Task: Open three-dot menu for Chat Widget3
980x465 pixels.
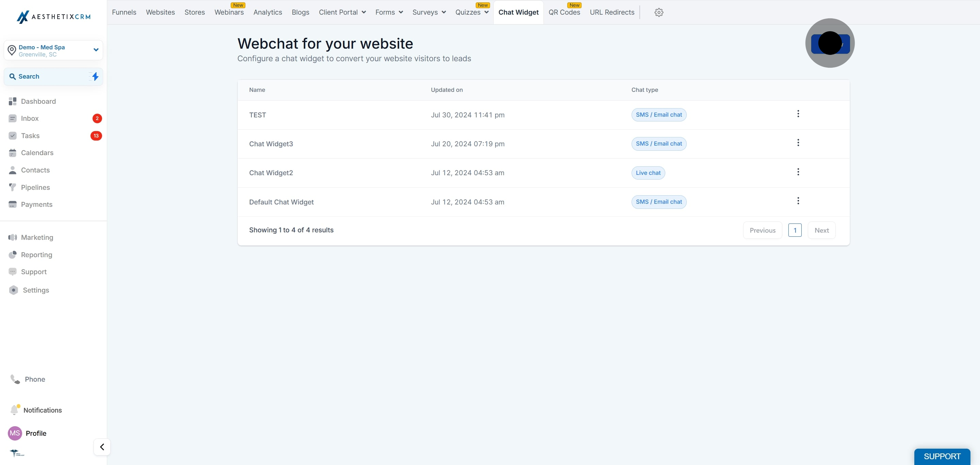Action: 798,143
